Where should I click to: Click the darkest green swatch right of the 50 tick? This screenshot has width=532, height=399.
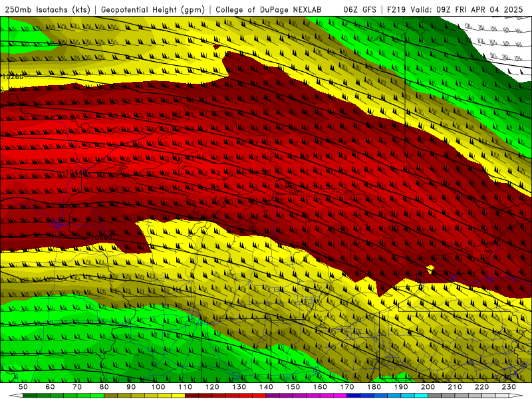click(x=30, y=396)
